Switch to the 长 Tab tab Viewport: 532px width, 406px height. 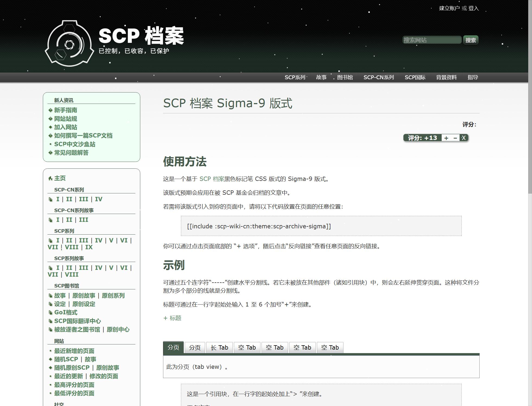point(219,347)
